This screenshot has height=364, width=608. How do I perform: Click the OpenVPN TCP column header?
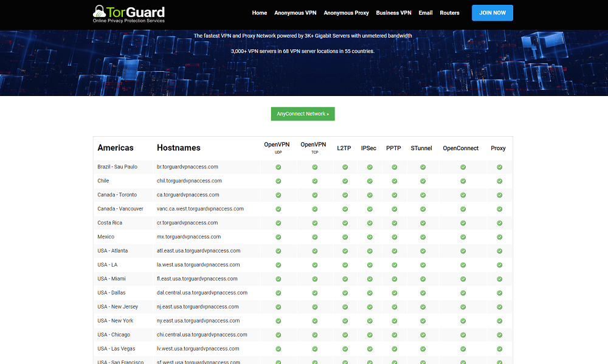(x=313, y=147)
